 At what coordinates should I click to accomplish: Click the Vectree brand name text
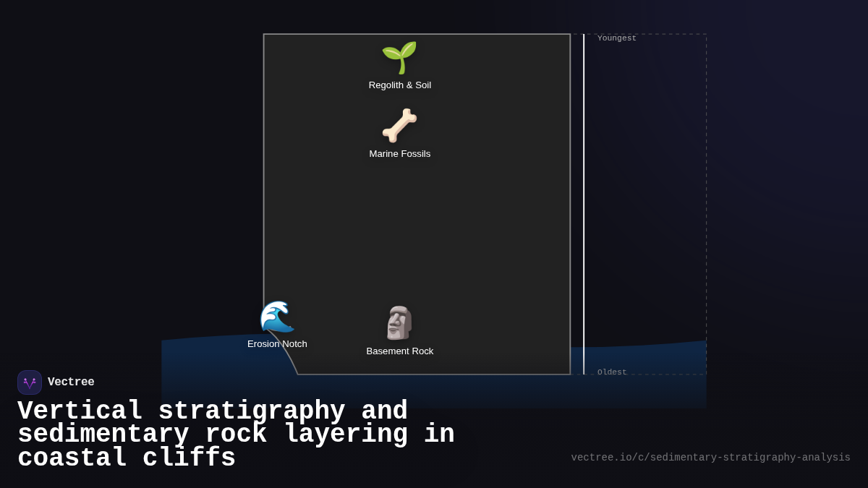tap(71, 382)
